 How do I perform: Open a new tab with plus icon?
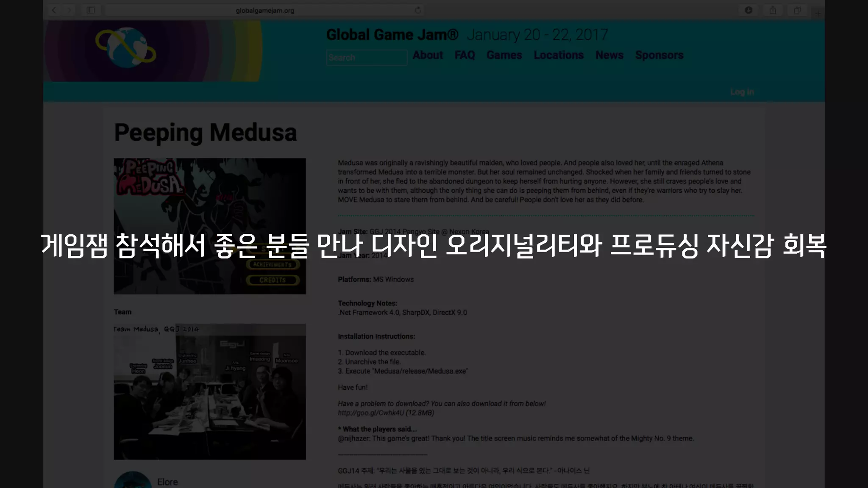(x=818, y=13)
